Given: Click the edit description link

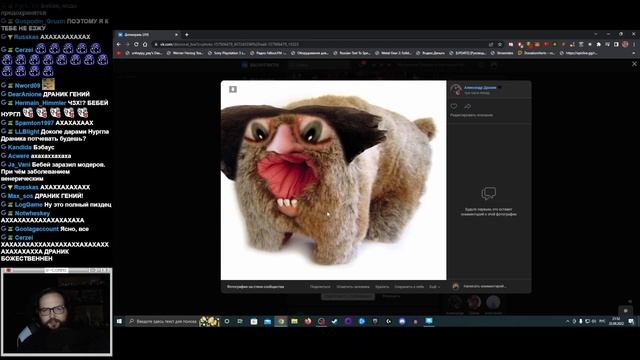Looking at the screenshot, I should 471,116.
